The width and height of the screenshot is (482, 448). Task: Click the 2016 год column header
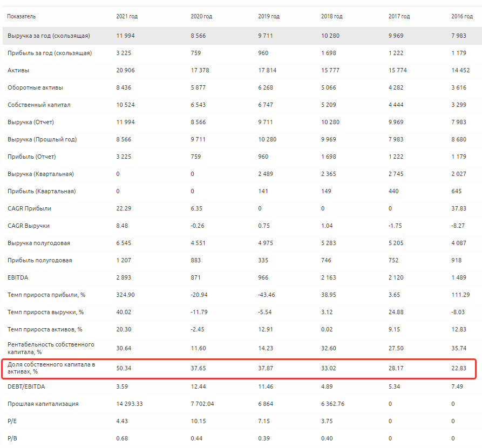(462, 16)
